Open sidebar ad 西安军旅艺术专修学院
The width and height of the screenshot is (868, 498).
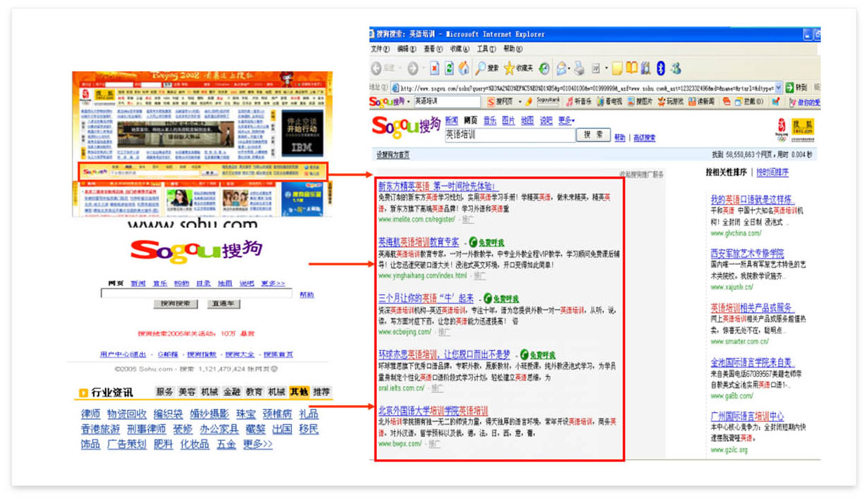point(747,253)
